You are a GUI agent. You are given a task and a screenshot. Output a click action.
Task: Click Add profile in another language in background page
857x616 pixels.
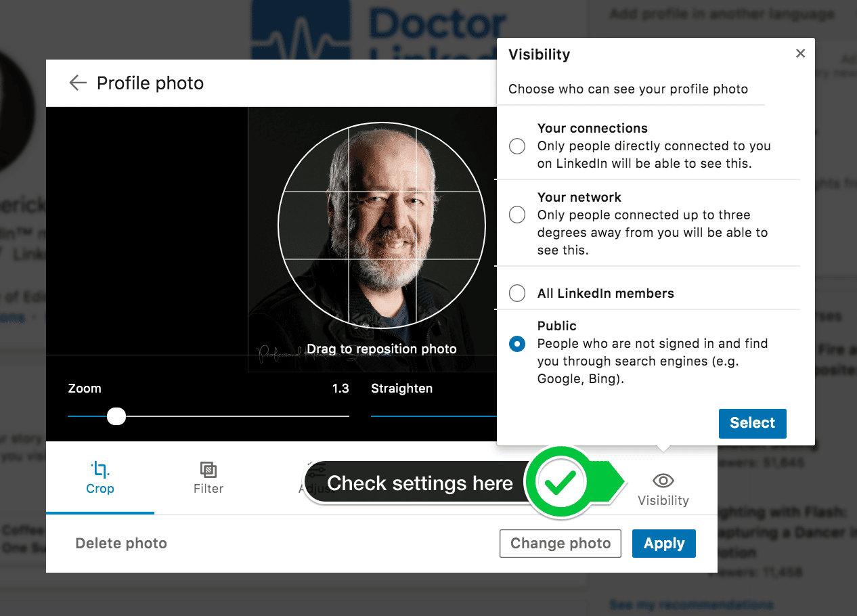click(x=722, y=14)
